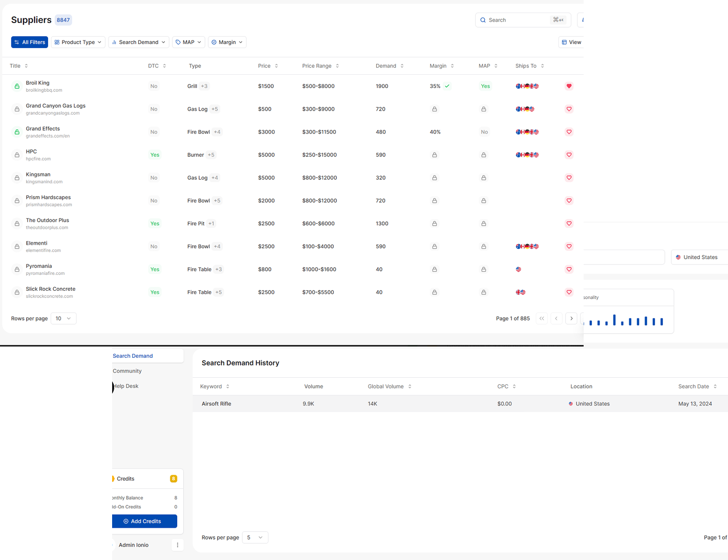
Task: Click the green lock icon beside Grand Effects
Action: (x=17, y=132)
